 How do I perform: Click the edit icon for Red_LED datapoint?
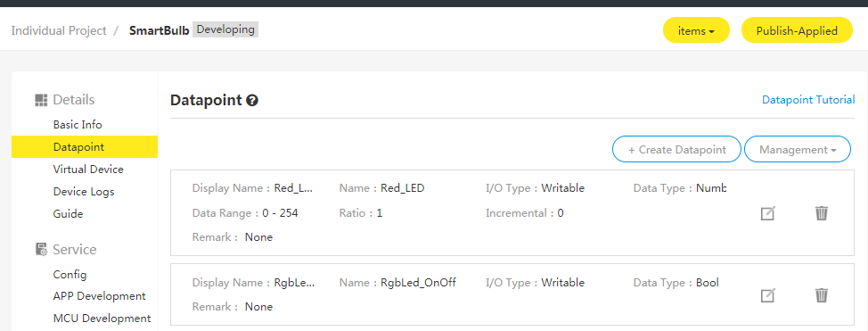[x=768, y=213]
